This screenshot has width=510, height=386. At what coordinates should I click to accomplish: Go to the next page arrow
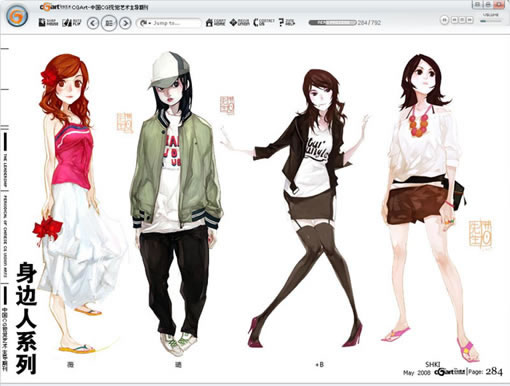coord(125,23)
